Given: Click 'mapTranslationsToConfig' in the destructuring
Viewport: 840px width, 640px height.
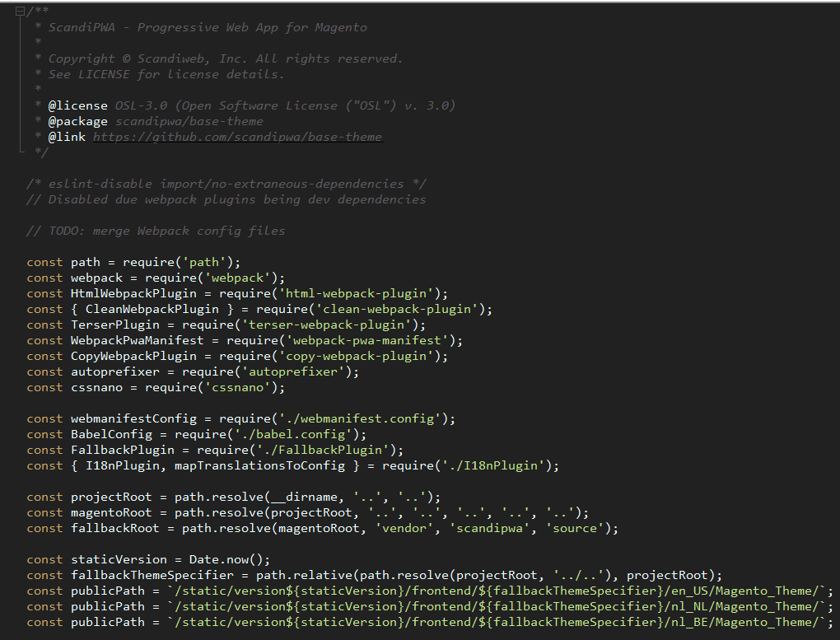Looking at the screenshot, I should [259, 466].
